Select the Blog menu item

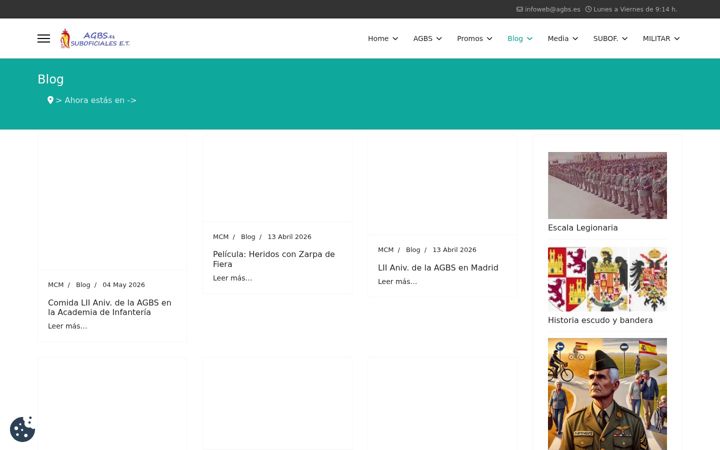pos(515,39)
